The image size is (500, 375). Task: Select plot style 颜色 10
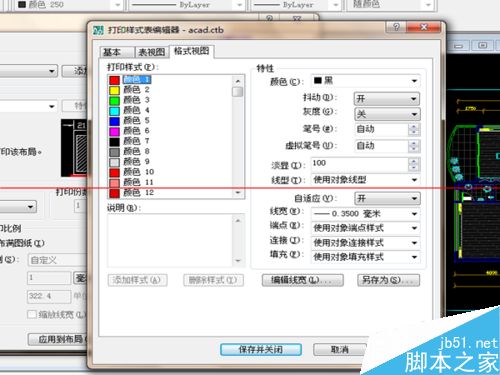click(139, 172)
